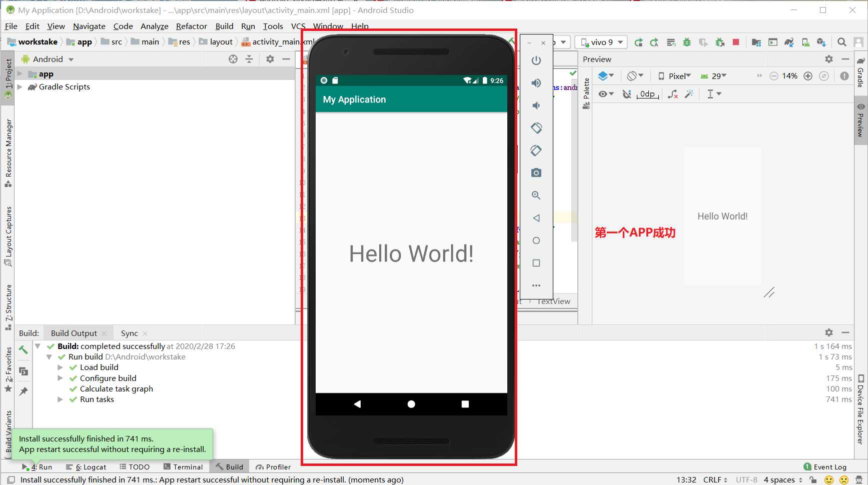The width and height of the screenshot is (868, 485).
Task: Open the Tools menu
Action: [x=273, y=26]
